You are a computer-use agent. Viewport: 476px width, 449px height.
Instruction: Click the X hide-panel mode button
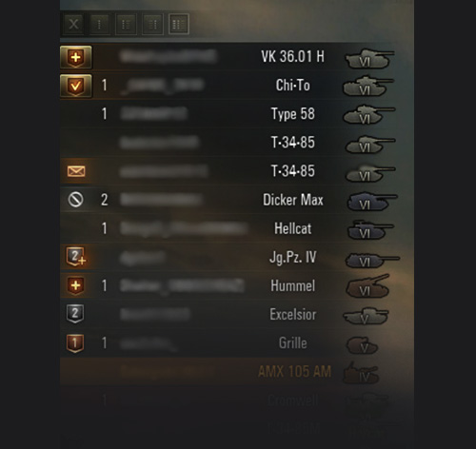(x=73, y=24)
